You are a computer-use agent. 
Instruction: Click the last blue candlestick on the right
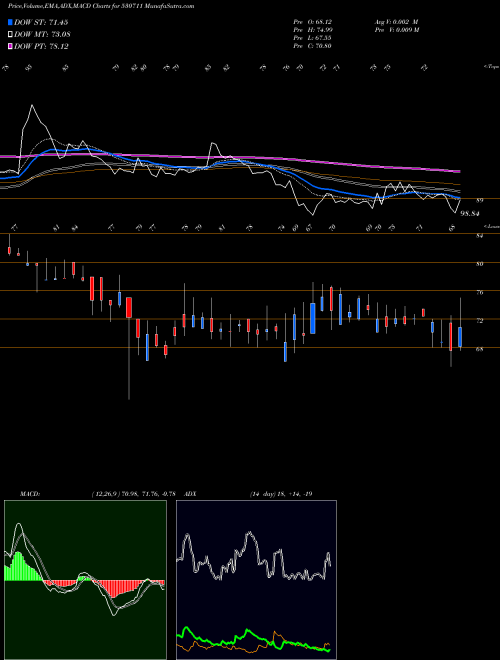(x=460, y=337)
